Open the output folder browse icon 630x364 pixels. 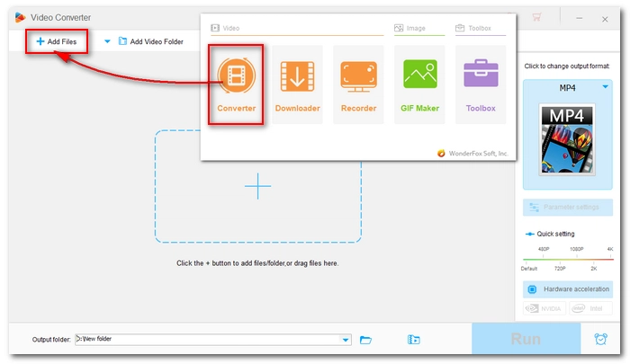coord(365,340)
